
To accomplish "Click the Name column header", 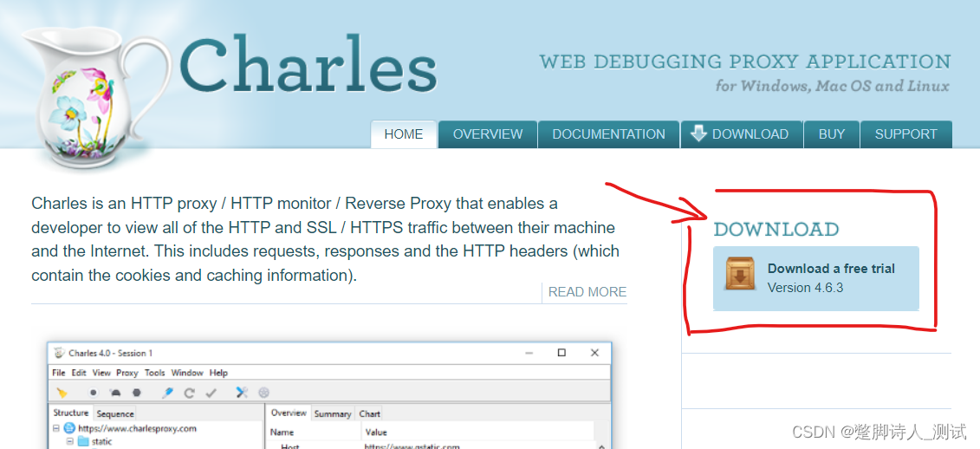I will click(282, 433).
